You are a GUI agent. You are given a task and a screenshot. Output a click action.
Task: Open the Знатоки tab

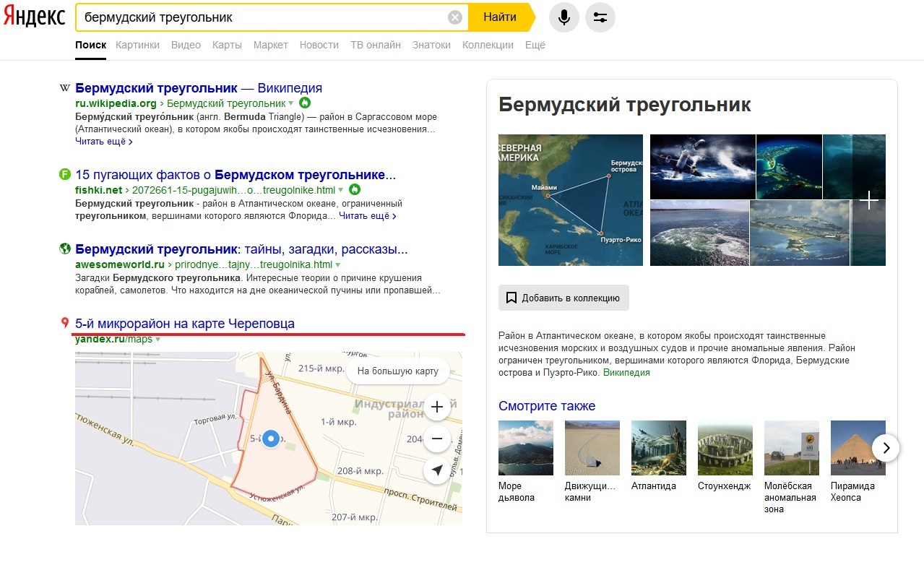click(x=431, y=45)
